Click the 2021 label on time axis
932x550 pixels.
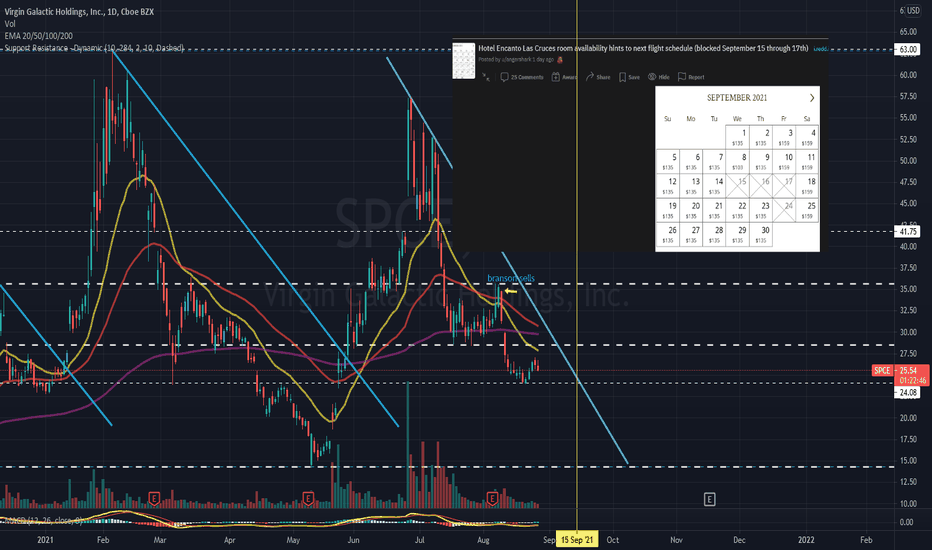point(45,540)
